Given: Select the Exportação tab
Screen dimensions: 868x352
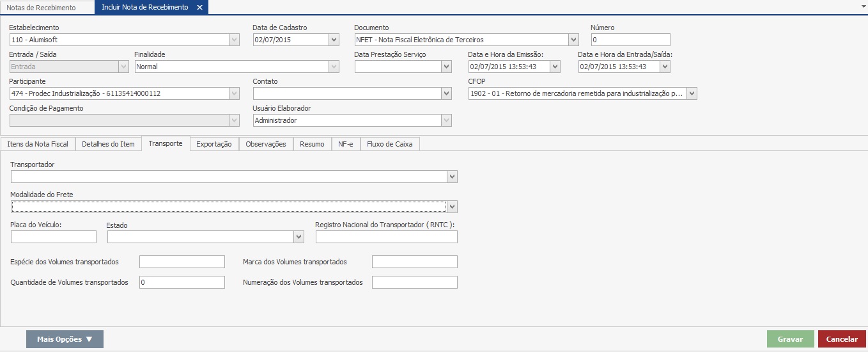Looking at the screenshot, I should point(213,144).
